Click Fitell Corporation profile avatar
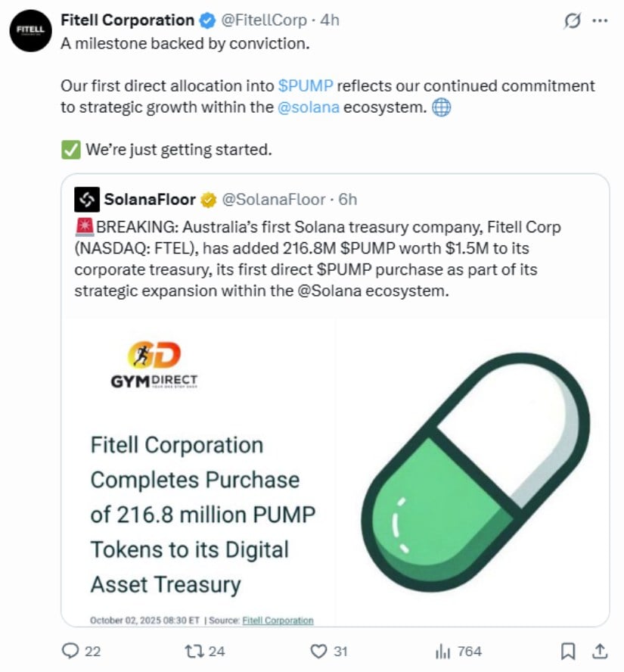Screen dimensions: 624x672 click(x=29, y=30)
